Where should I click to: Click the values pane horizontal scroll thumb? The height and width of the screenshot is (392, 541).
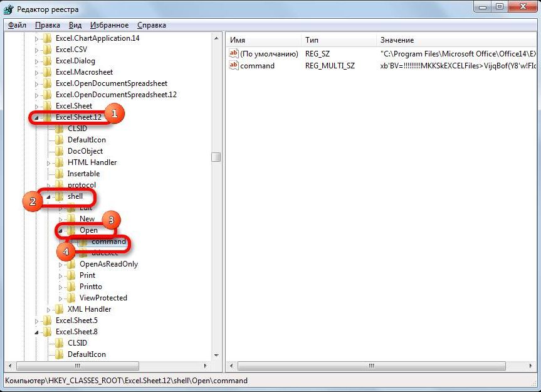click(372, 366)
